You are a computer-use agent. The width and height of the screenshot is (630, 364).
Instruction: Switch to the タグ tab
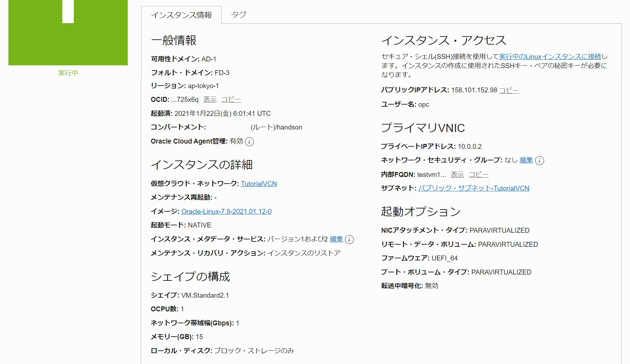pos(238,15)
